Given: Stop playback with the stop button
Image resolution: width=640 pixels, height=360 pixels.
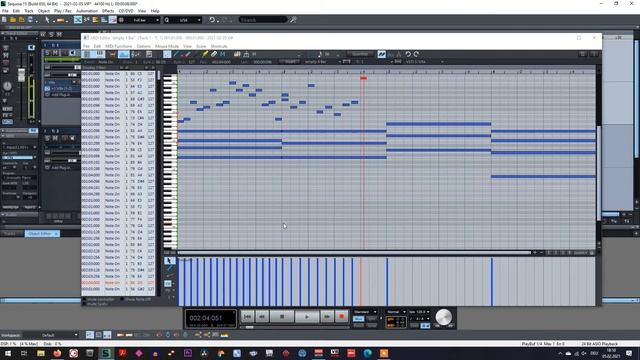Looking at the screenshot, I should tap(282, 316).
